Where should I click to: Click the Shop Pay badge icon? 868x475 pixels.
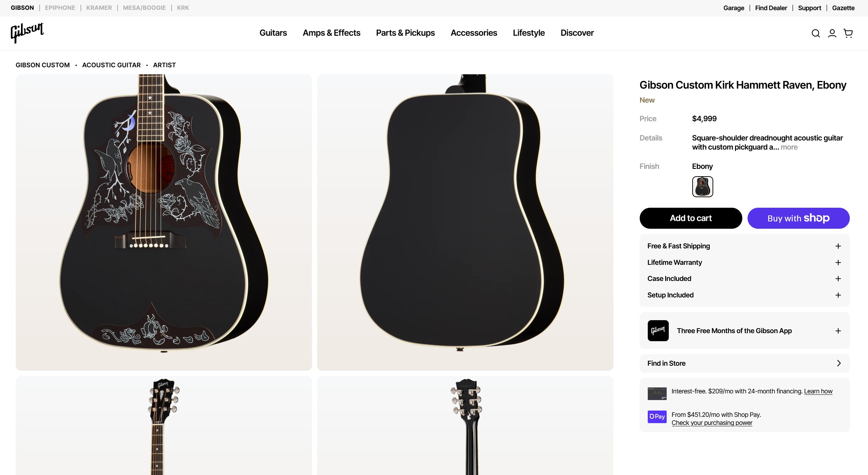(x=657, y=417)
